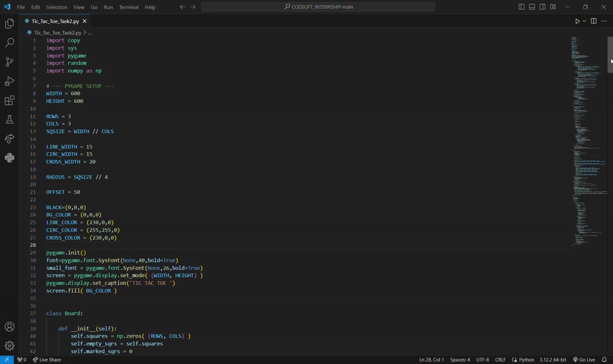
Task: Open the Explorer view in activity bar
Action: click(9, 24)
